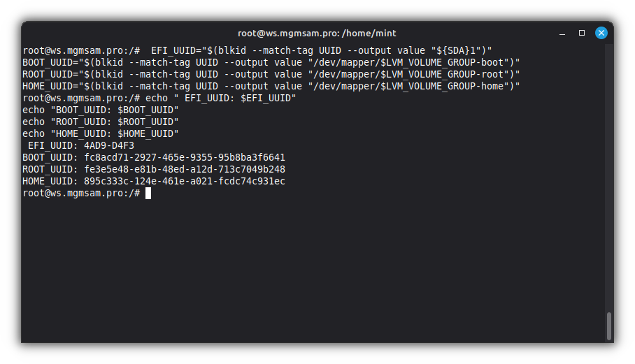The height and width of the screenshot is (364, 635).
Task: Click the echo "ROOT_UUID: $ROOT_UUID" command line
Action: pos(101,122)
